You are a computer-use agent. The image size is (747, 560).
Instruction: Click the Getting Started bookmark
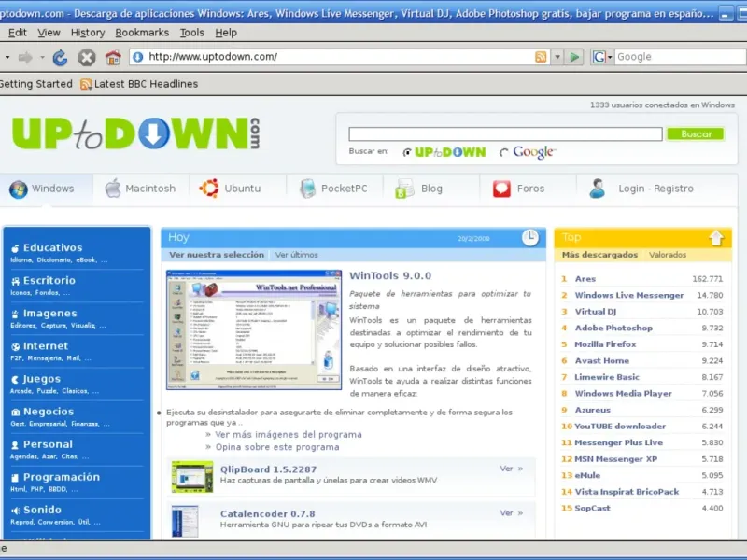click(36, 84)
